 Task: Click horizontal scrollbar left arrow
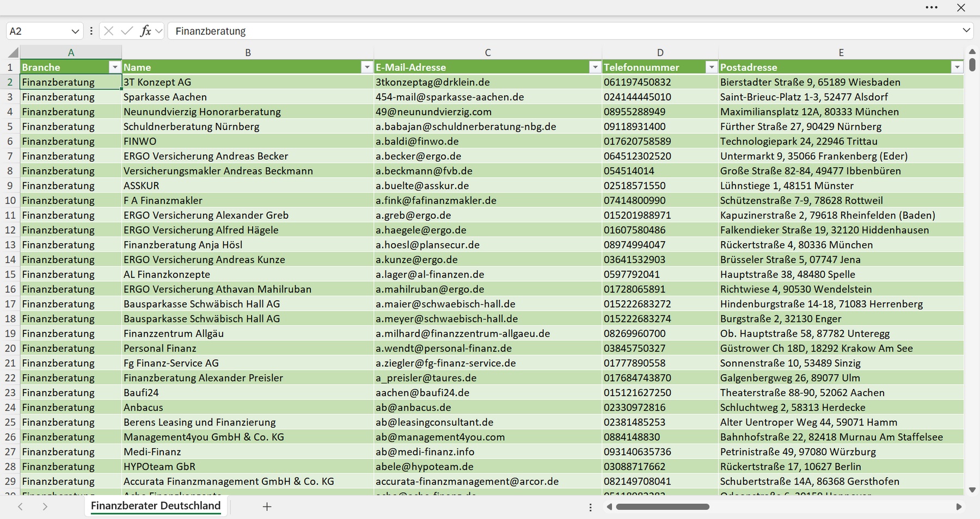tap(609, 507)
